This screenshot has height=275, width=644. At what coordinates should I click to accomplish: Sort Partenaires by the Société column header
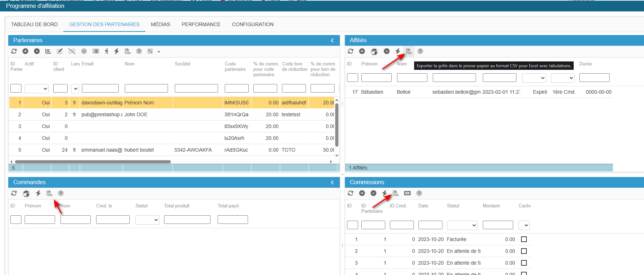tap(182, 64)
